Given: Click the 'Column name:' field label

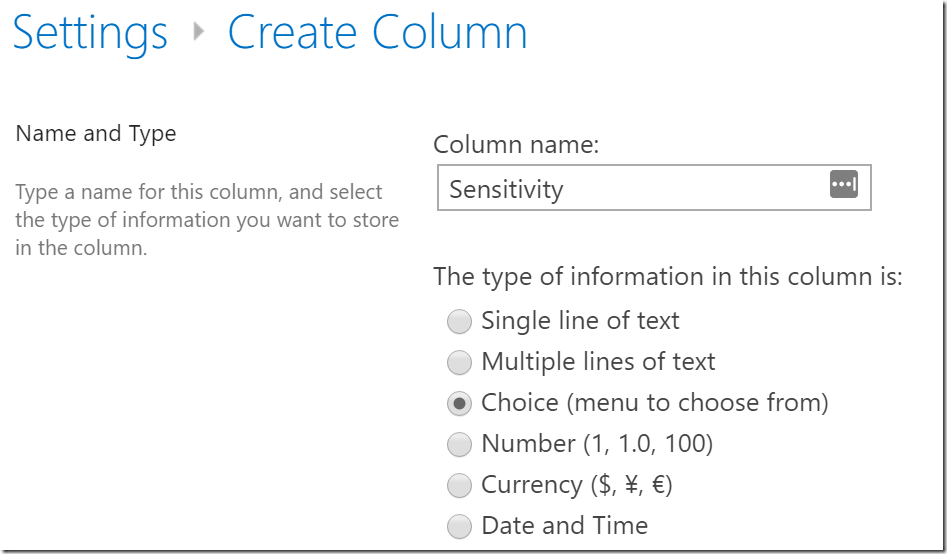Looking at the screenshot, I should [x=516, y=144].
